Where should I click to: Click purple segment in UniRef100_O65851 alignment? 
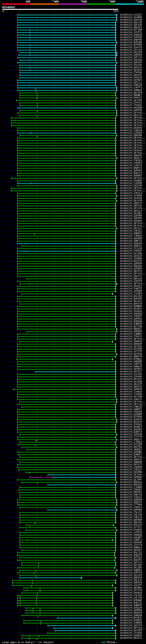coord(42,477)
